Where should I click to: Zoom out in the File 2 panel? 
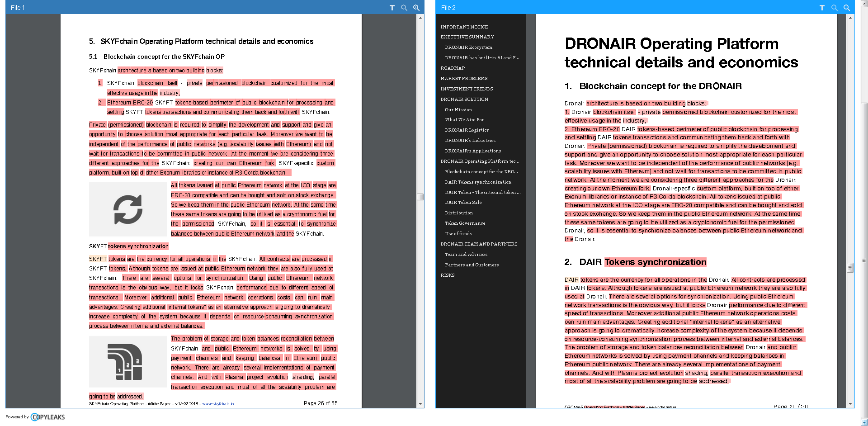(x=835, y=8)
